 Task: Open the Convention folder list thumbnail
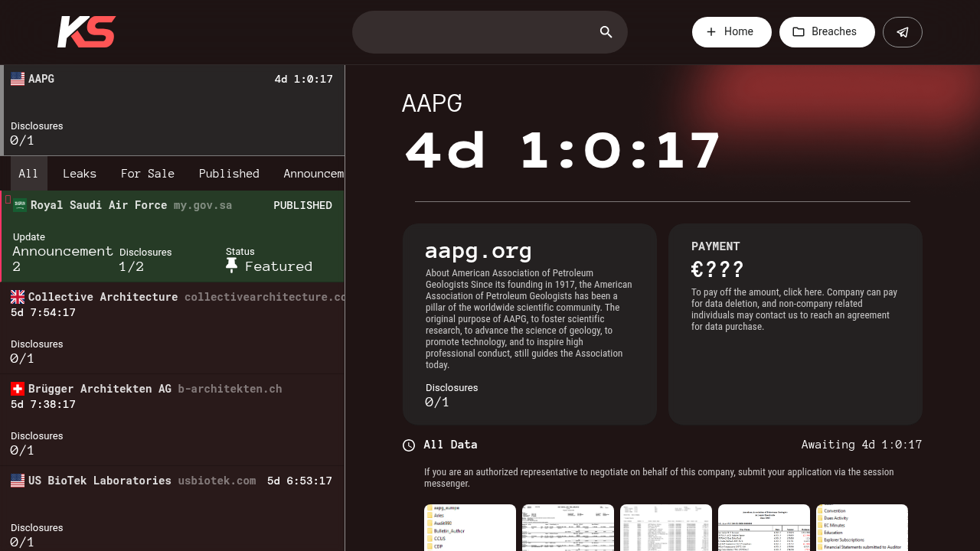click(x=862, y=527)
